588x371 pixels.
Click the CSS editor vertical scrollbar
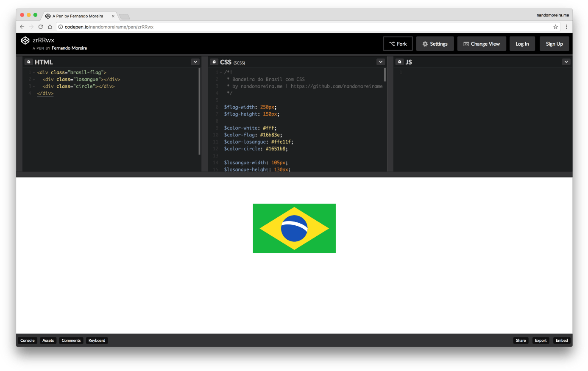(385, 75)
